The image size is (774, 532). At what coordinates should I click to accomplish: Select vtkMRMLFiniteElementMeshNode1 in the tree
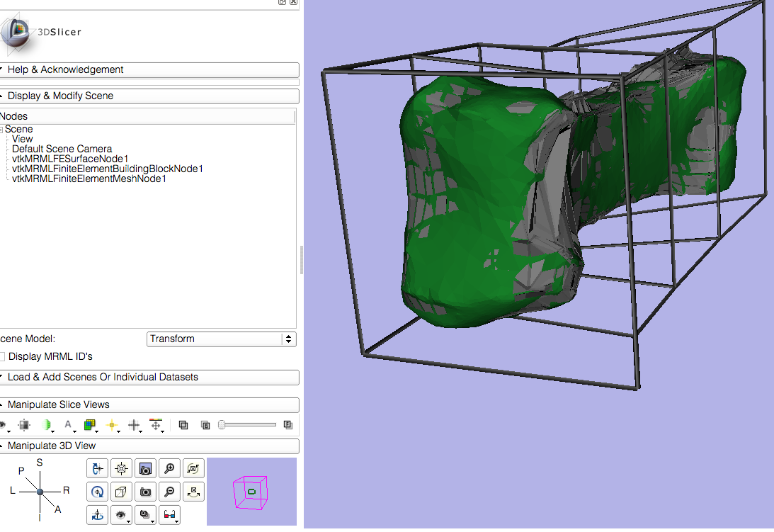point(89,179)
